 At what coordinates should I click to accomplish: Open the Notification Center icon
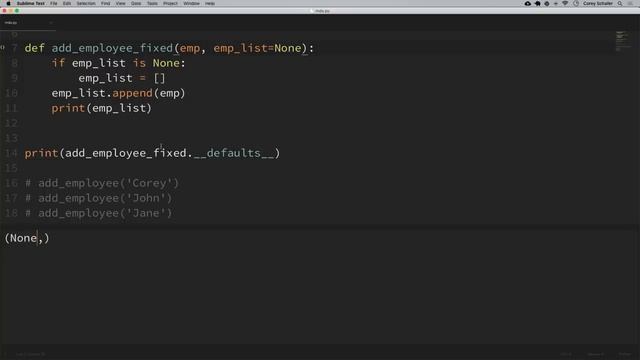coord(631,3)
